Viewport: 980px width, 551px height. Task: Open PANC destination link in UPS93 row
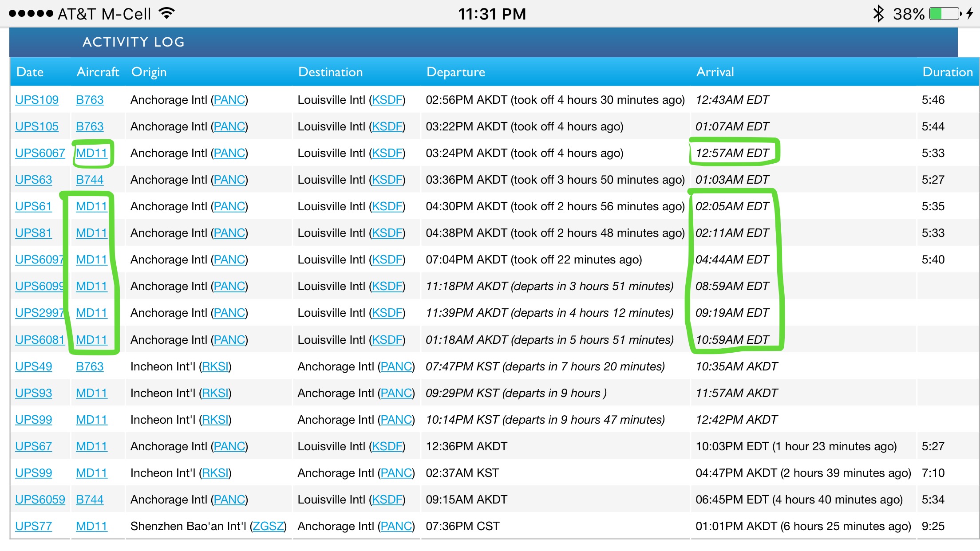[396, 393]
